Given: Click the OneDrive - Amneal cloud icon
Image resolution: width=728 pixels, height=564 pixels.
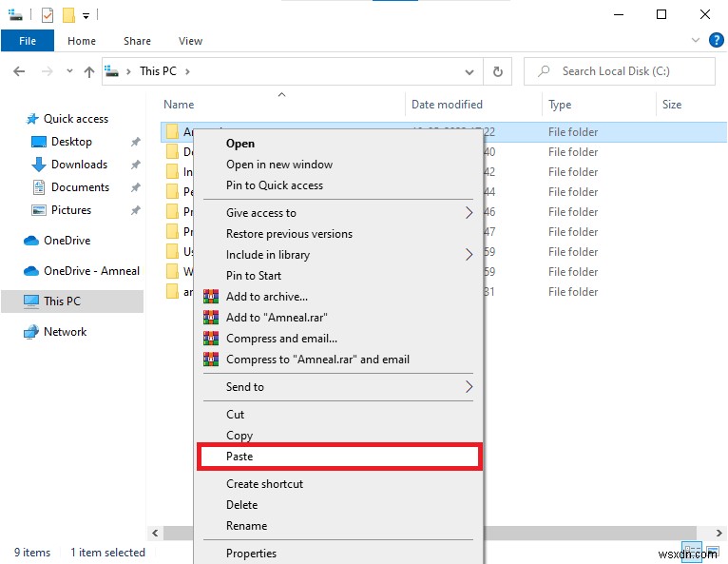Looking at the screenshot, I should click(31, 271).
